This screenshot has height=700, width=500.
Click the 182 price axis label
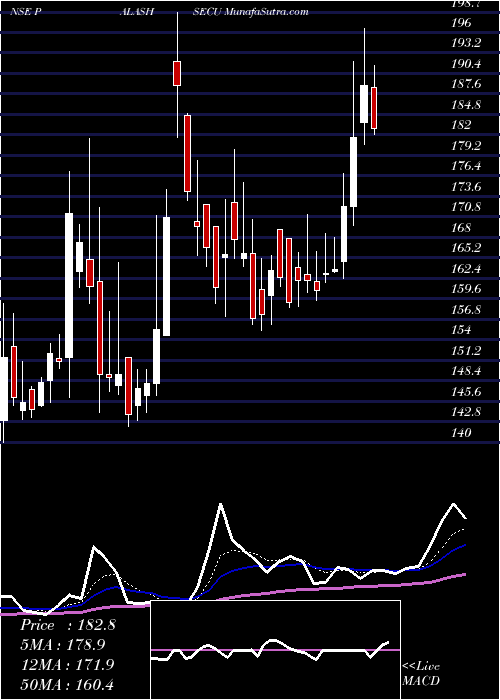[462, 125]
